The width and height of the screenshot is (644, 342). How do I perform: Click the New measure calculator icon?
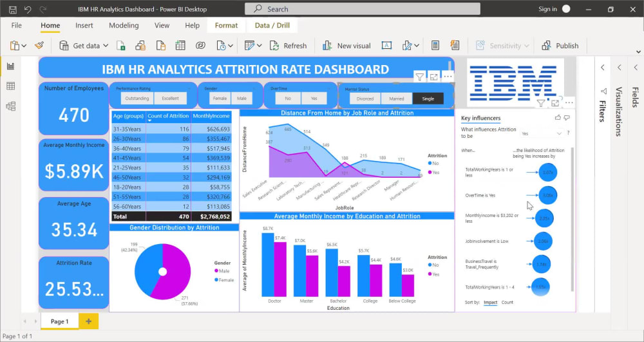click(435, 46)
